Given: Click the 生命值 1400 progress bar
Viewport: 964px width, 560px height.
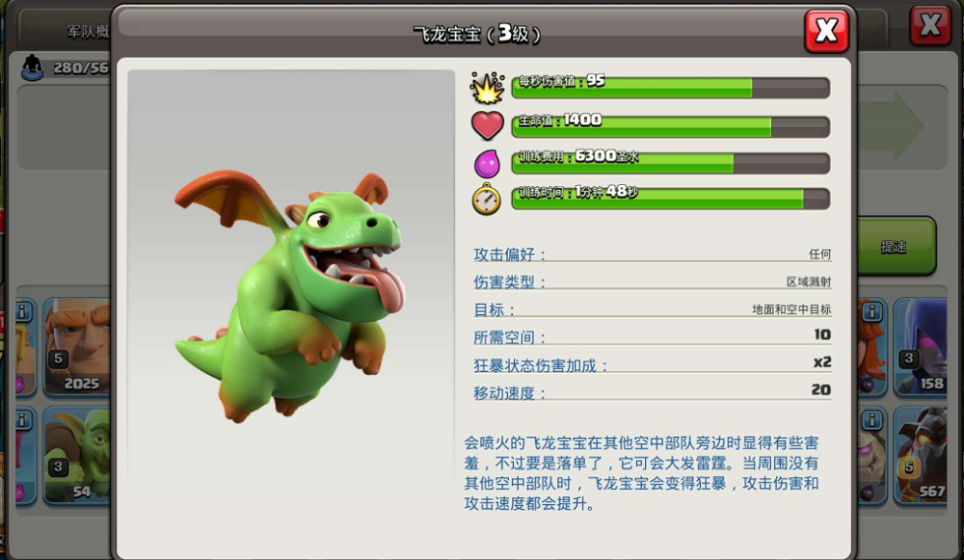Looking at the screenshot, I should (671, 126).
